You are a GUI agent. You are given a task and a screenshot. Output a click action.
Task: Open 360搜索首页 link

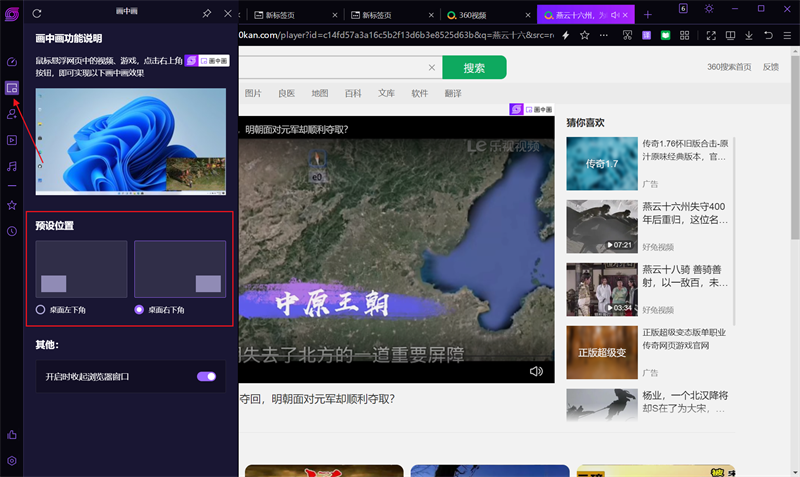coord(729,67)
